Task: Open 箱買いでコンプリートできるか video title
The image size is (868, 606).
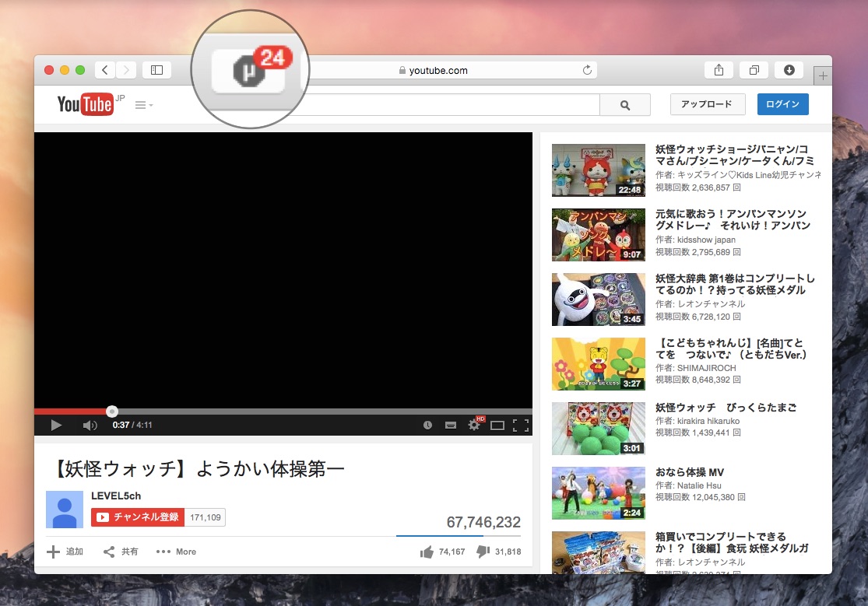Action: 732,542
